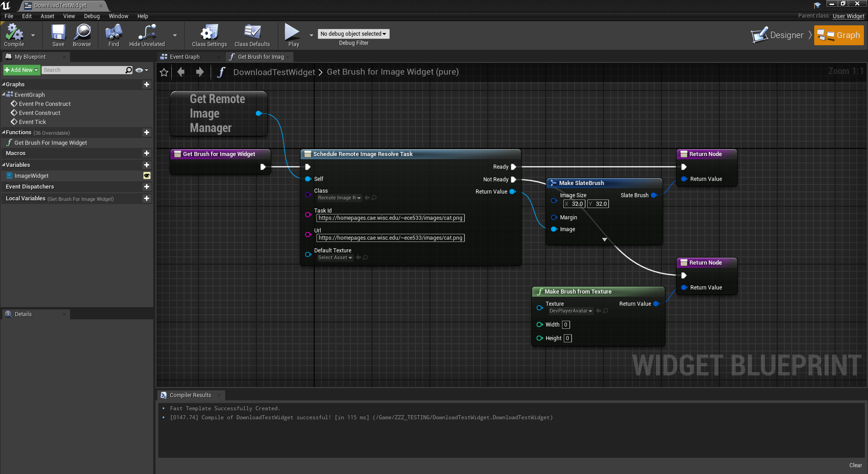Click the Task Id text field
This screenshot has height=474, width=868.
tap(391, 218)
